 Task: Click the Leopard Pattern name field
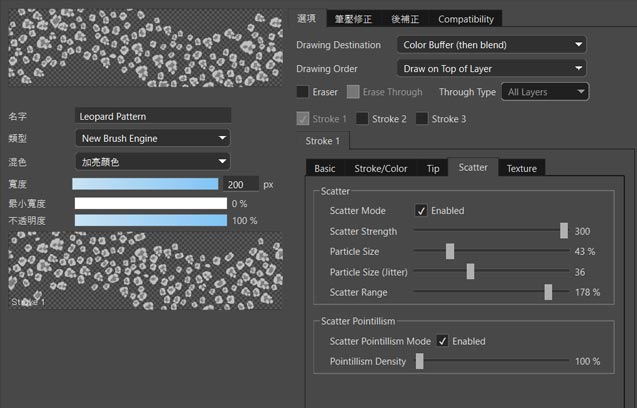pos(153,116)
